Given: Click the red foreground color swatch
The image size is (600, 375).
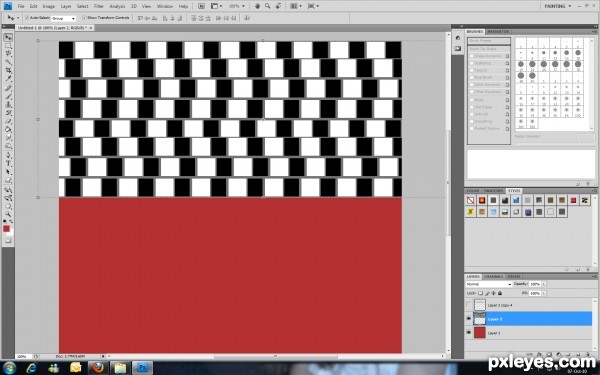Looking at the screenshot, I should click(6, 228).
